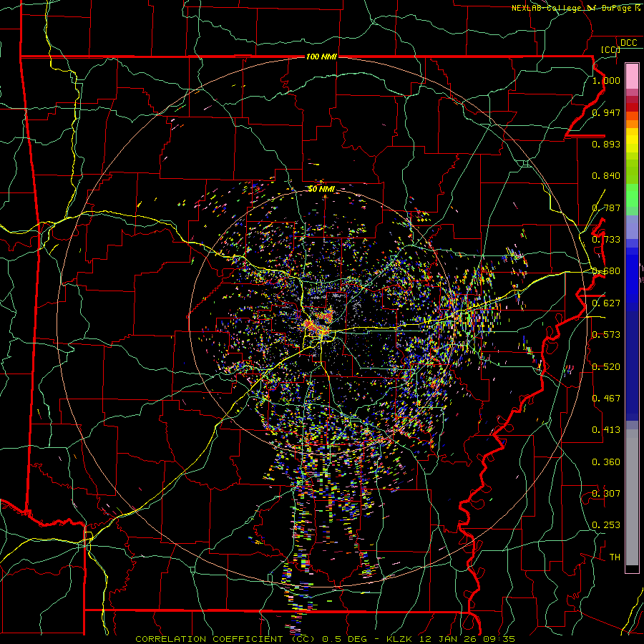Select the 0.360 scale value
This screenshot has height=644, width=644.
click(606, 462)
